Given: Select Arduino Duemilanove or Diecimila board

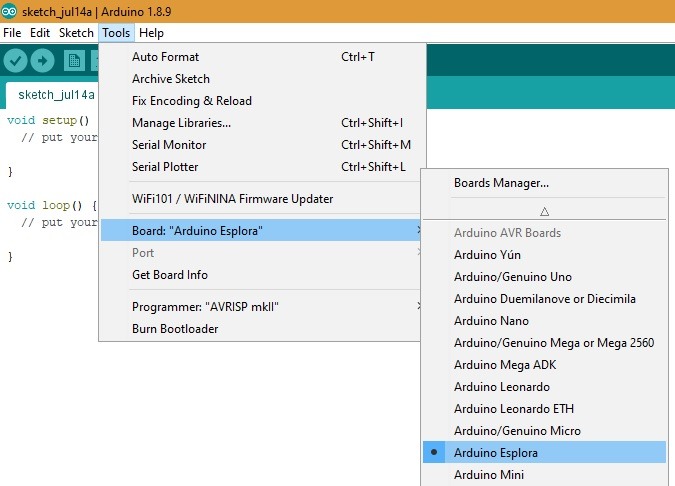Looking at the screenshot, I should (544, 299).
